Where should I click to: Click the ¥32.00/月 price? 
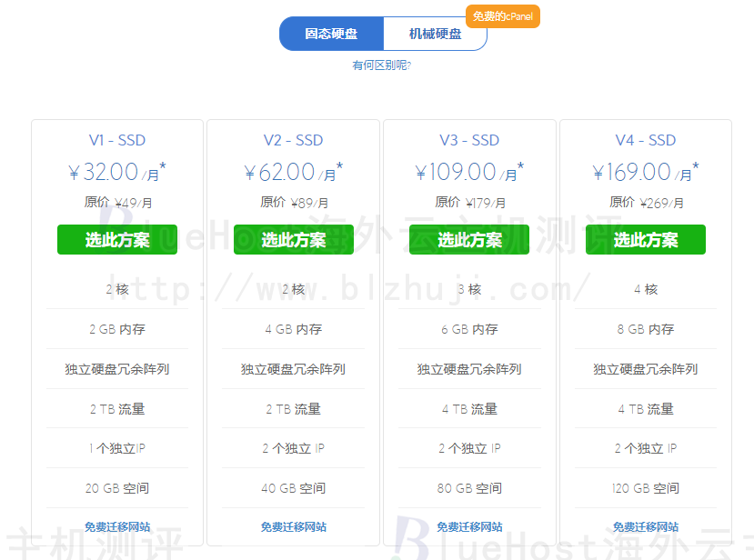[117, 172]
